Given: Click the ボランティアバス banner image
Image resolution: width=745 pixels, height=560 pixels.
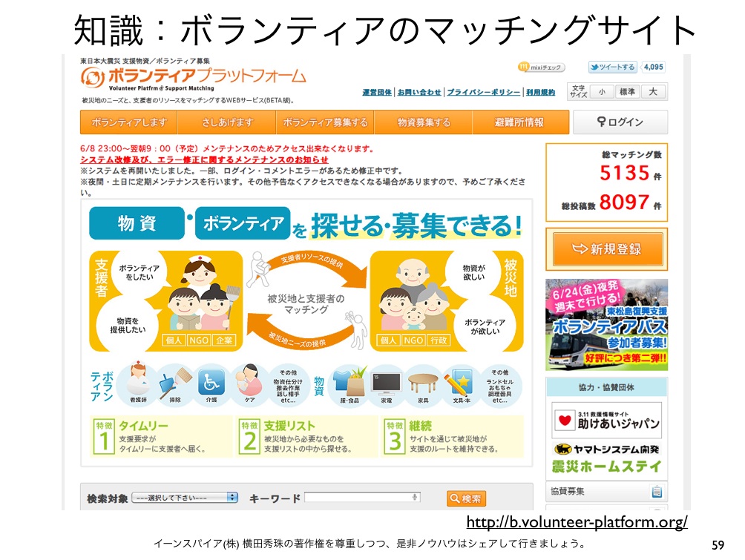Looking at the screenshot, I should 606,325.
